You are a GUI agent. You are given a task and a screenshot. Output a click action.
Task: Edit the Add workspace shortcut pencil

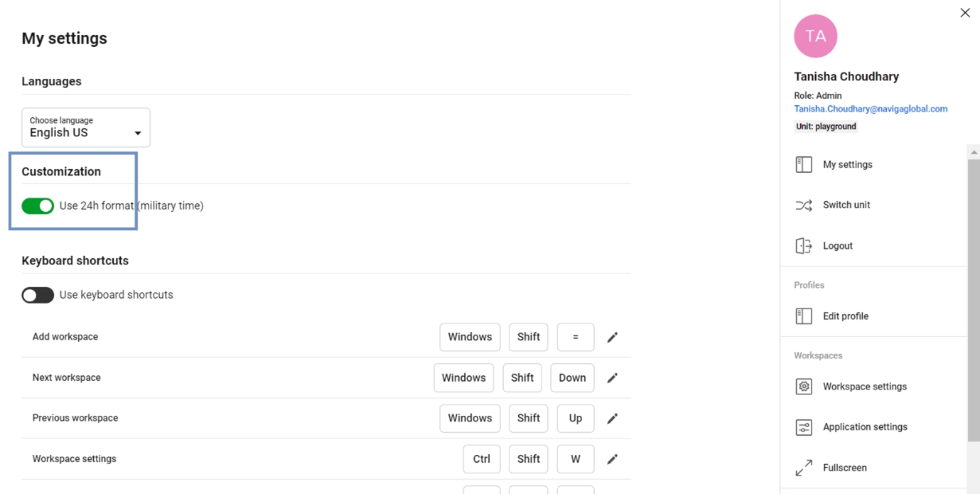pyautogui.click(x=613, y=337)
